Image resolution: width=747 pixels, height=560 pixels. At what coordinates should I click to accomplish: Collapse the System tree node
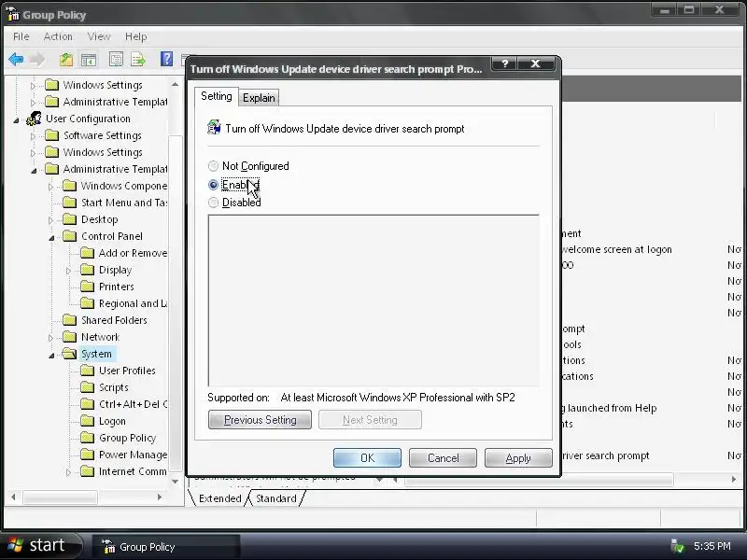[51, 355]
